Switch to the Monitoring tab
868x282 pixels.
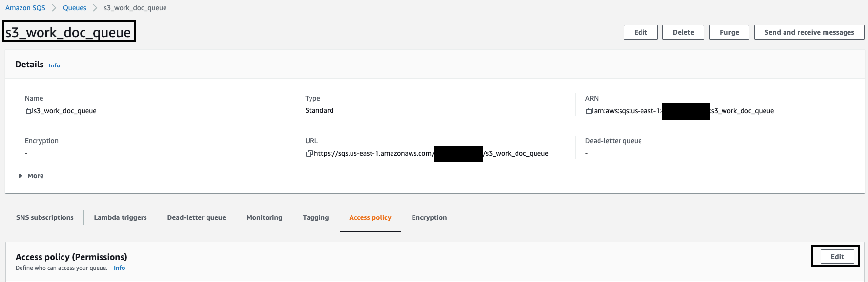click(264, 217)
